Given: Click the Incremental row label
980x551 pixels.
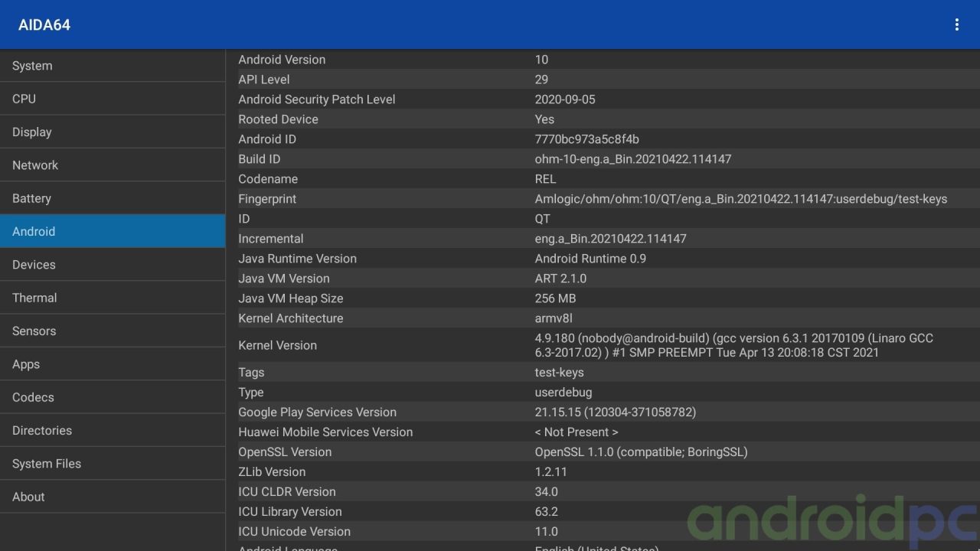Looking at the screenshot, I should [x=271, y=239].
